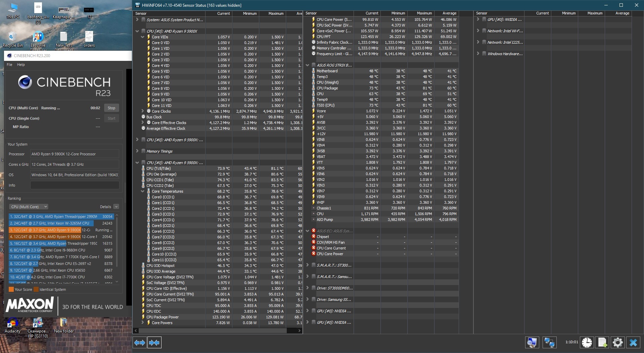Viewport: 644px width, 353px height.
Task: Expand the Memory Timings sensor group
Action: point(137,151)
